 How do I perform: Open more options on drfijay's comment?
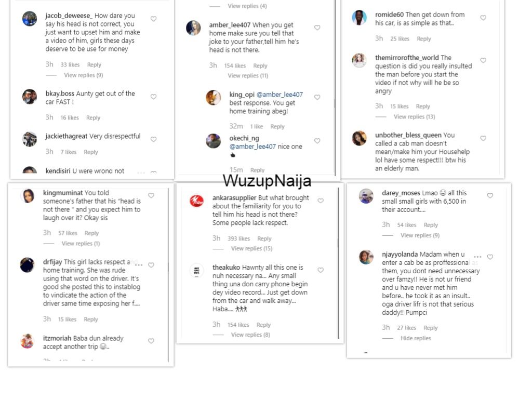(x=139, y=265)
